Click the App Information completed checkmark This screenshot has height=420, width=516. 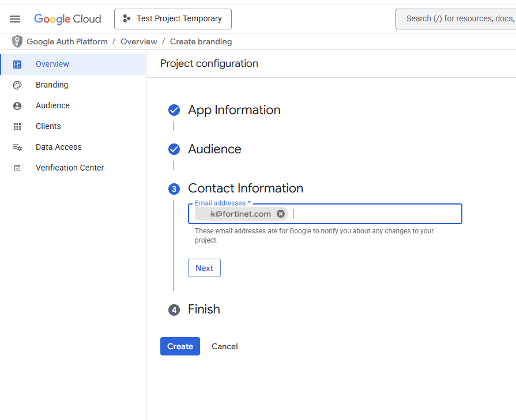click(174, 109)
